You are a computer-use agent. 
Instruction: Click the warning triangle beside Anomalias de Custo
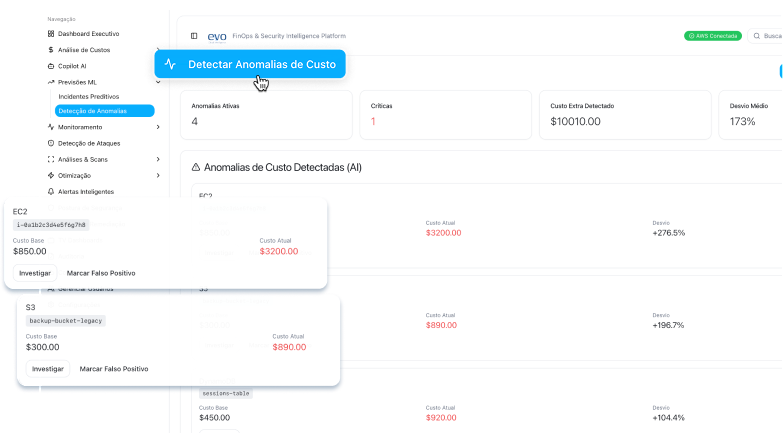point(196,167)
